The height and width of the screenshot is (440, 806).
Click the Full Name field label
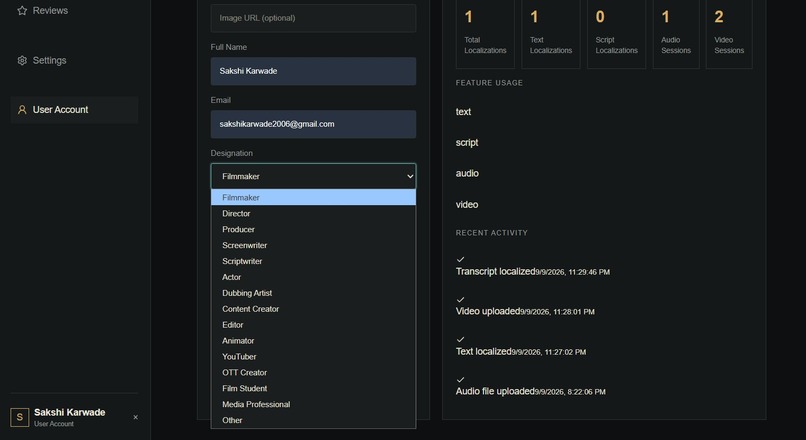coord(229,47)
